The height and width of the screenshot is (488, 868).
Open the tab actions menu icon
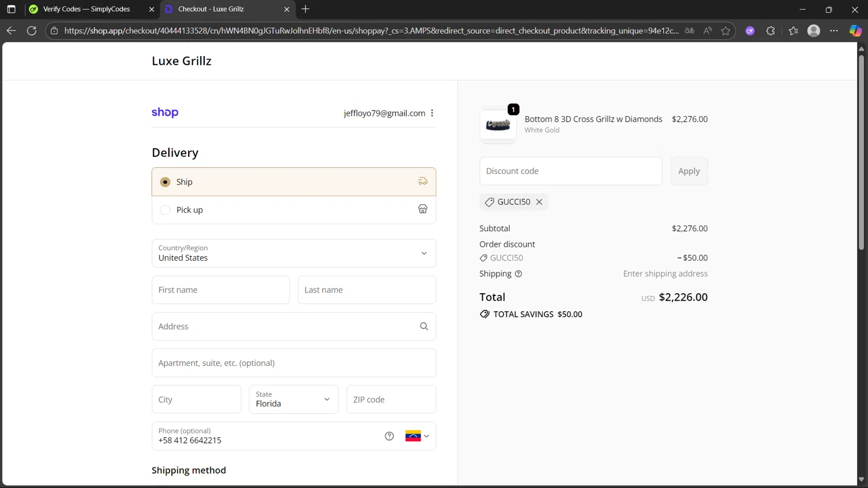11,9
